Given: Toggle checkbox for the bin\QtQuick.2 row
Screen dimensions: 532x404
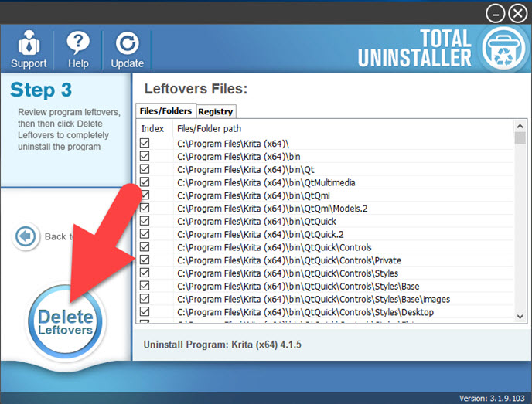Looking at the screenshot, I should [x=145, y=234].
